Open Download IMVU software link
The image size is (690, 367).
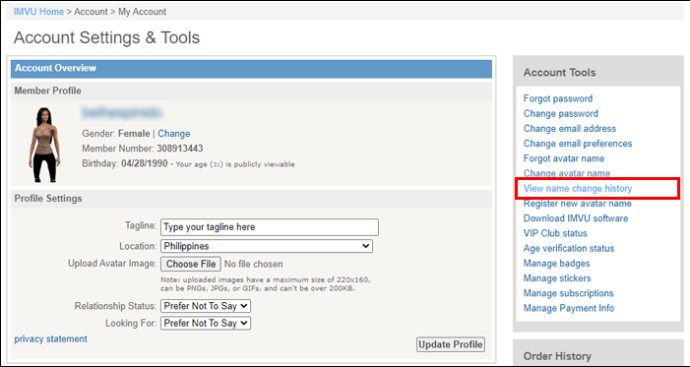point(575,218)
